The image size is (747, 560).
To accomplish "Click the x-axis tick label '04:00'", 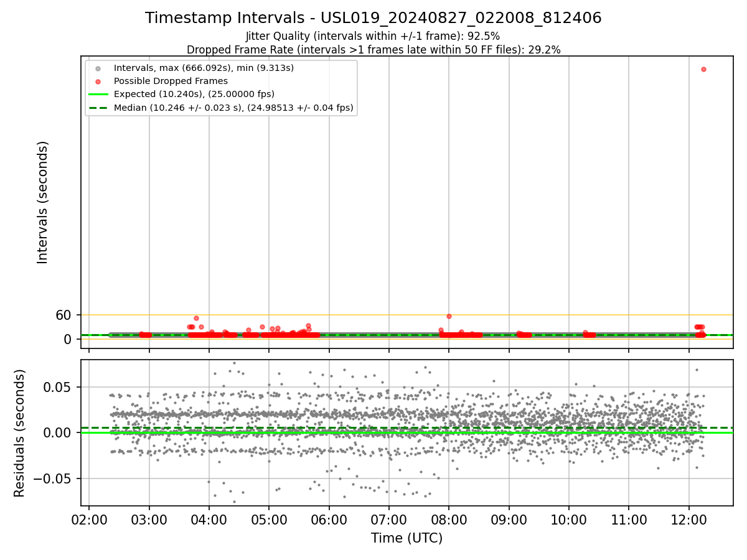I will pyautogui.click(x=209, y=519).
